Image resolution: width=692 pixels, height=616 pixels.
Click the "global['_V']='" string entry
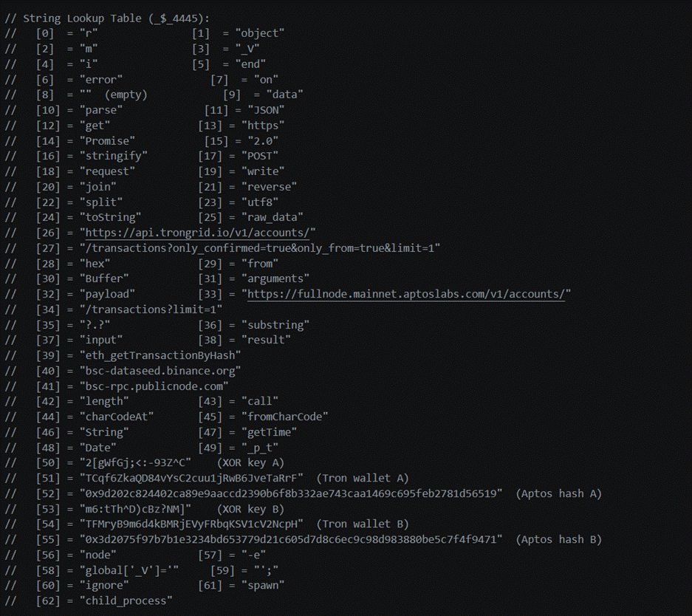click(129, 570)
